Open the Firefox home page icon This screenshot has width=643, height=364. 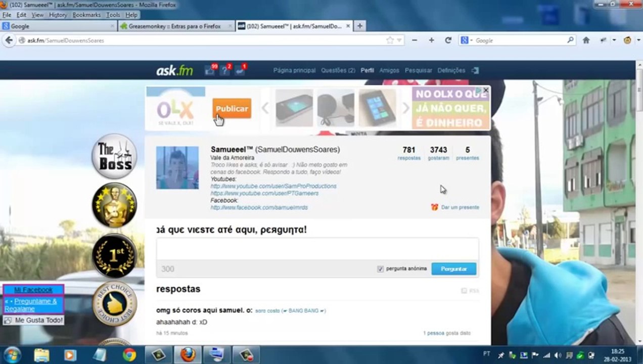(586, 40)
